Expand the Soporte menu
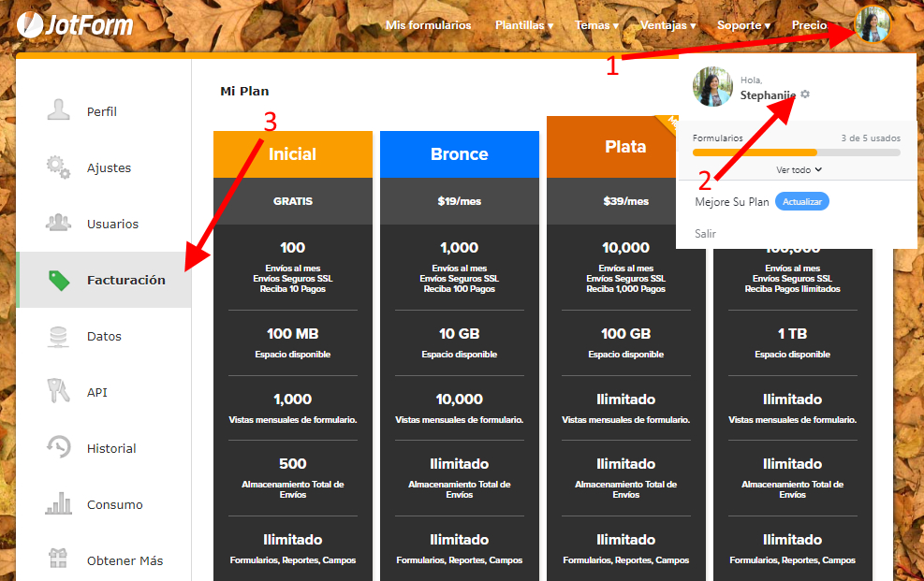Image resolution: width=924 pixels, height=581 pixels. [743, 25]
